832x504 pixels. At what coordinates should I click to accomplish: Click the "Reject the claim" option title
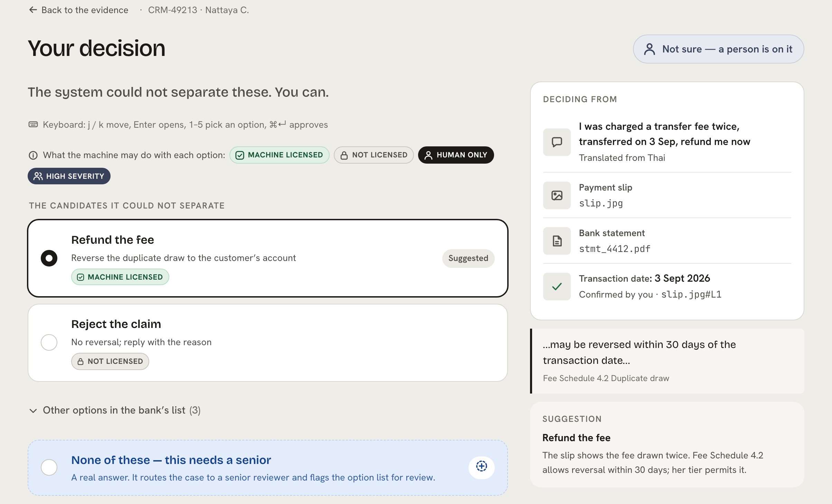pyautogui.click(x=116, y=324)
